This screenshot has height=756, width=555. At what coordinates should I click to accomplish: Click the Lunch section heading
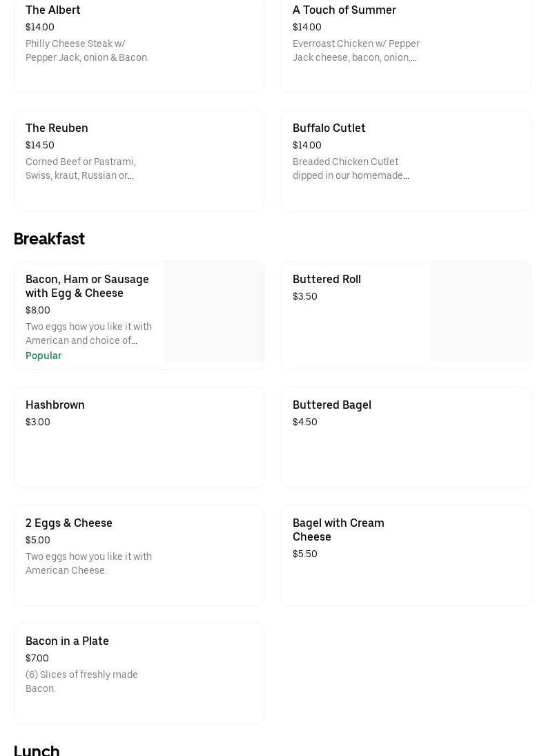(37, 749)
